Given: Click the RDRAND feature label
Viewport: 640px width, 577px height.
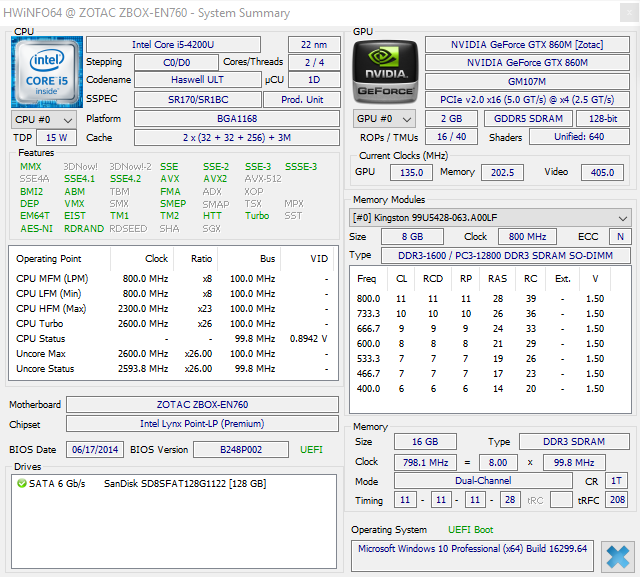Looking at the screenshot, I should coord(84,229).
